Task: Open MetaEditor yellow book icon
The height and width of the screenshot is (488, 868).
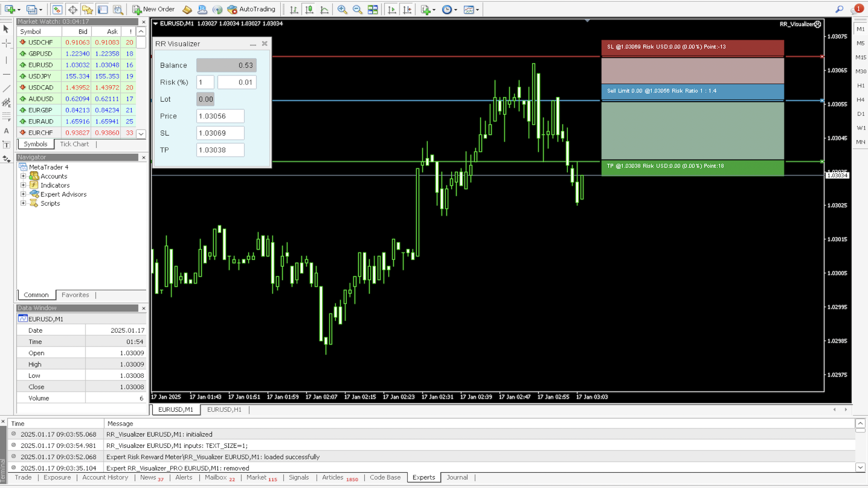Action: (187, 9)
